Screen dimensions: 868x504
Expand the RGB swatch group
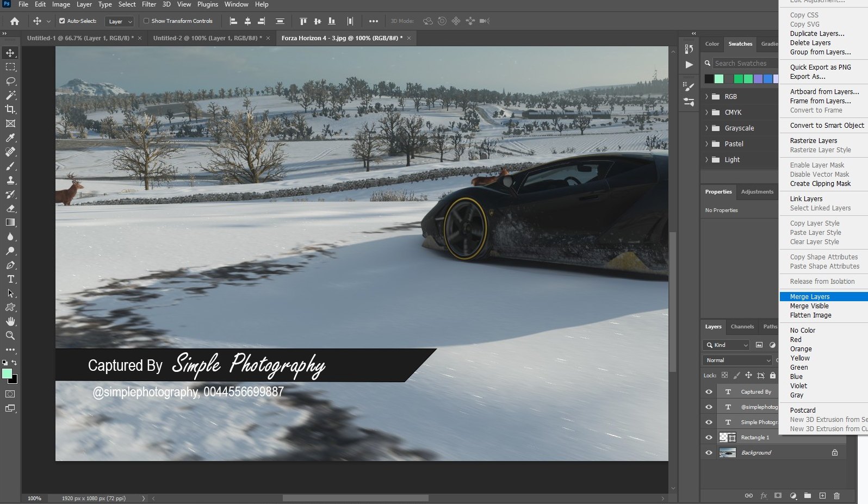pos(707,96)
